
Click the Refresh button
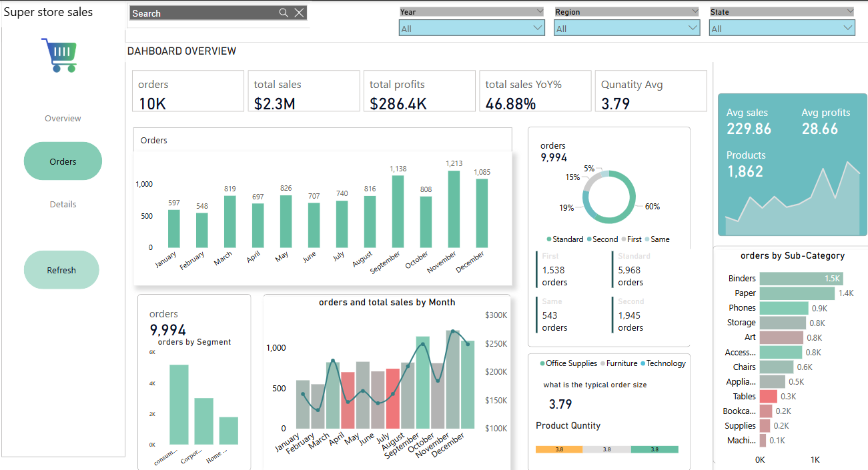click(x=61, y=270)
